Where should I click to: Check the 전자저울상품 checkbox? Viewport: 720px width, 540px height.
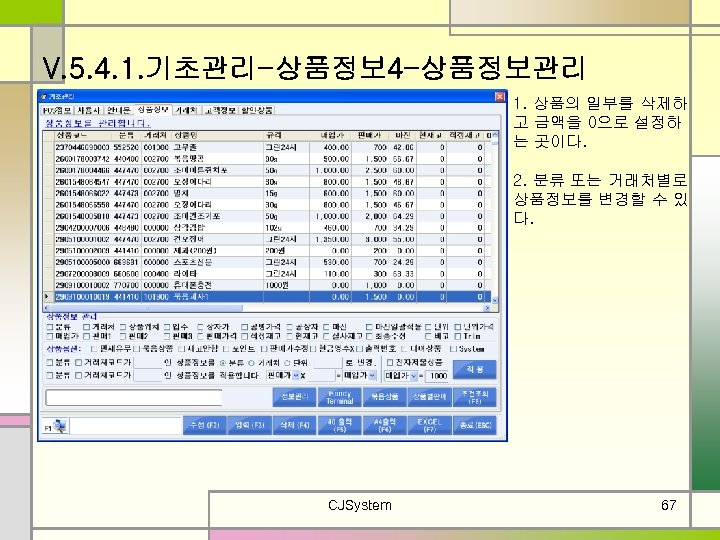click(390, 362)
